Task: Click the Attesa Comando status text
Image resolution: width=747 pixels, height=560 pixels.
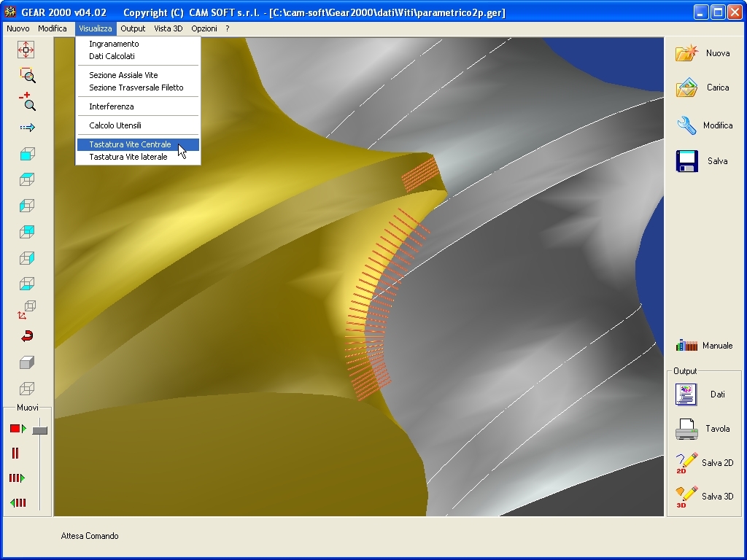Action: click(90, 536)
